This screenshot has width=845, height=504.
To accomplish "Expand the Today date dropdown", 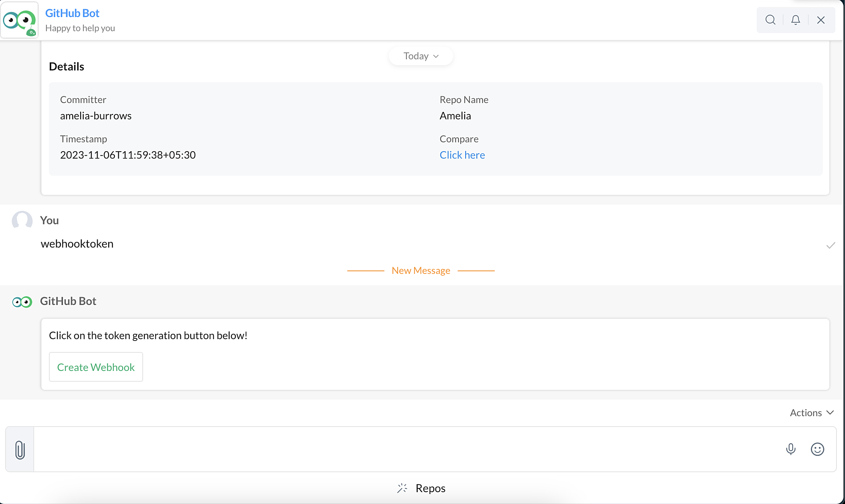I will pyautogui.click(x=421, y=56).
